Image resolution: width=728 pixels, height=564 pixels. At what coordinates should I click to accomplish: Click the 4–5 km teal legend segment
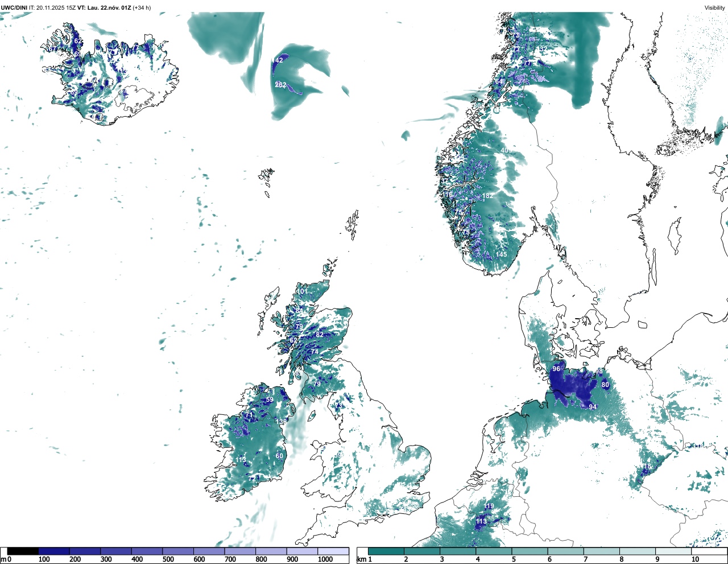(494, 551)
